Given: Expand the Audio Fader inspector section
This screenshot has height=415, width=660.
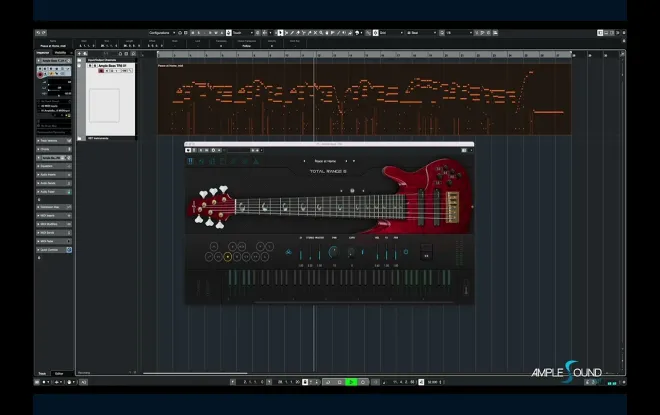Looking at the screenshot, I should (54, 192).
